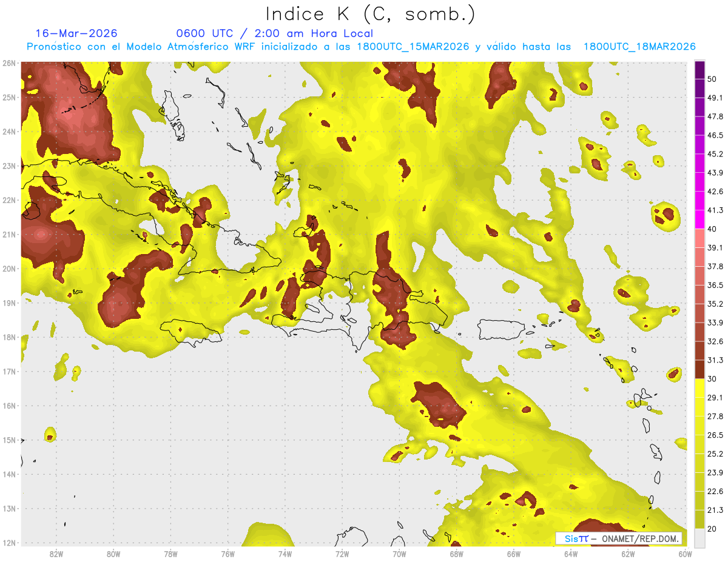Click the "74W" longitude label

coord(285,554)
